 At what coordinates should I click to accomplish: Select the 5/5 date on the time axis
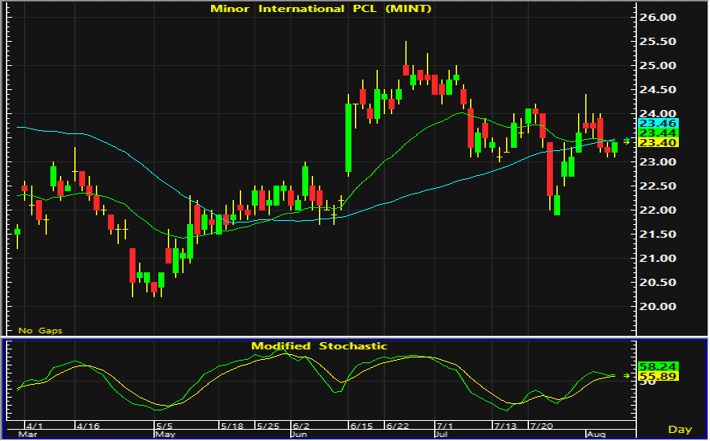(x=164, y=426)
